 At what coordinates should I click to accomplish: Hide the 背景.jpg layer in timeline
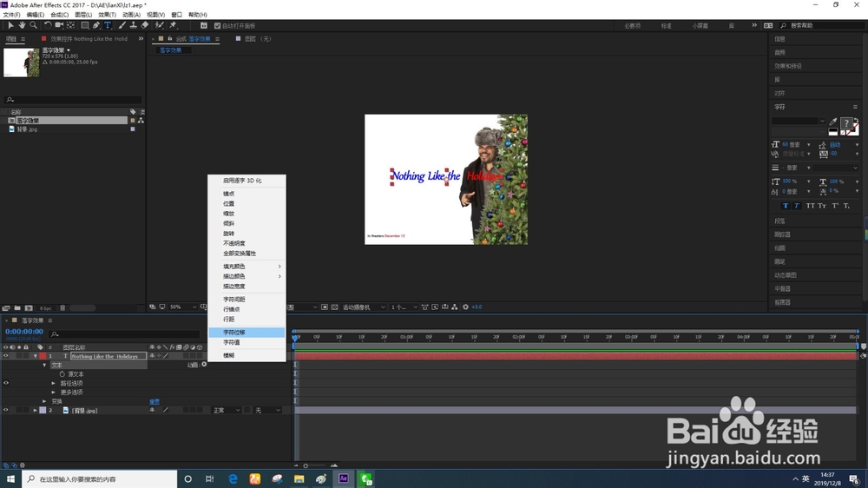pos(6,411)
